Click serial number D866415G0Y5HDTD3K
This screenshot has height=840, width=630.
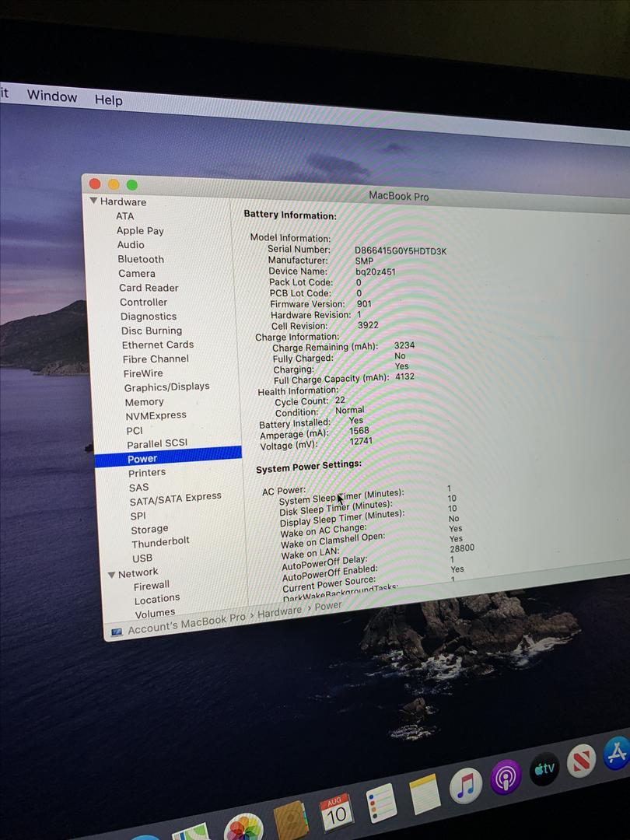tap(401, 250)
